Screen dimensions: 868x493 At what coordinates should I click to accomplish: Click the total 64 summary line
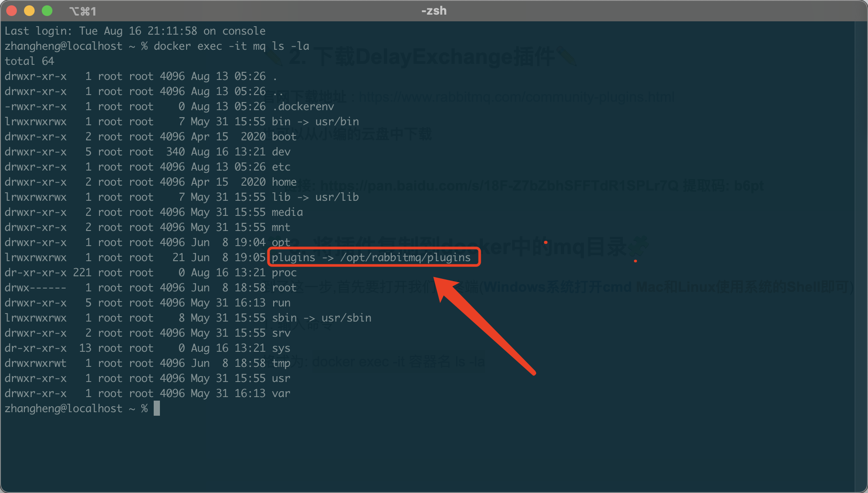[29, 61]
